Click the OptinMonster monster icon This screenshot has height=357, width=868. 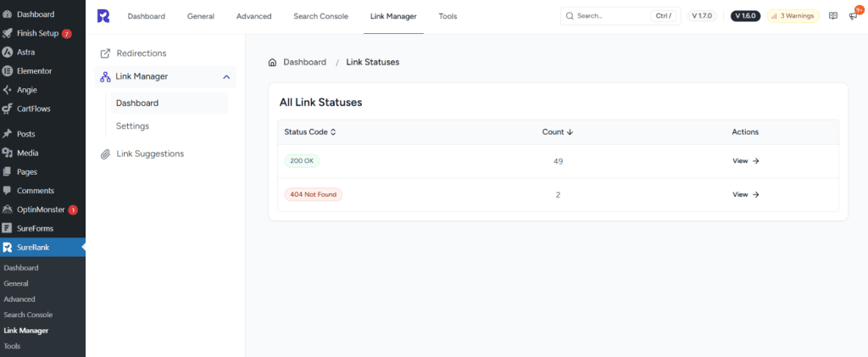click(x=7, y=209)
